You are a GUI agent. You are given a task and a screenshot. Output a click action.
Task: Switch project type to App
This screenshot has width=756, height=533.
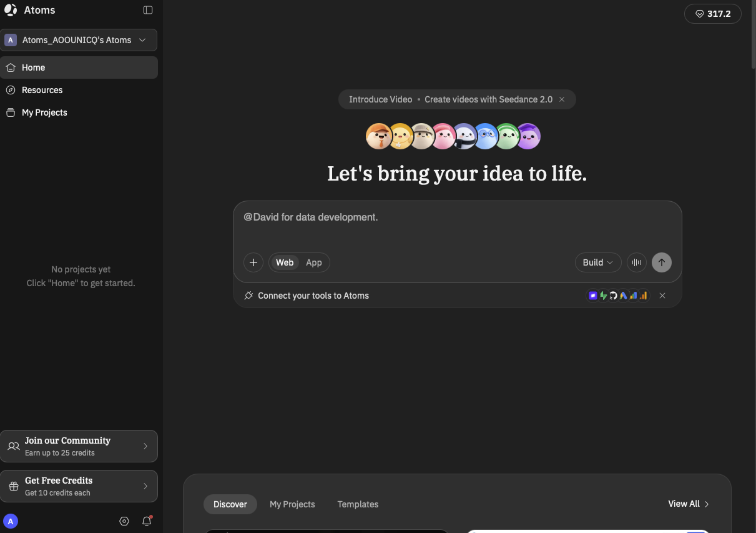point(314,262)
